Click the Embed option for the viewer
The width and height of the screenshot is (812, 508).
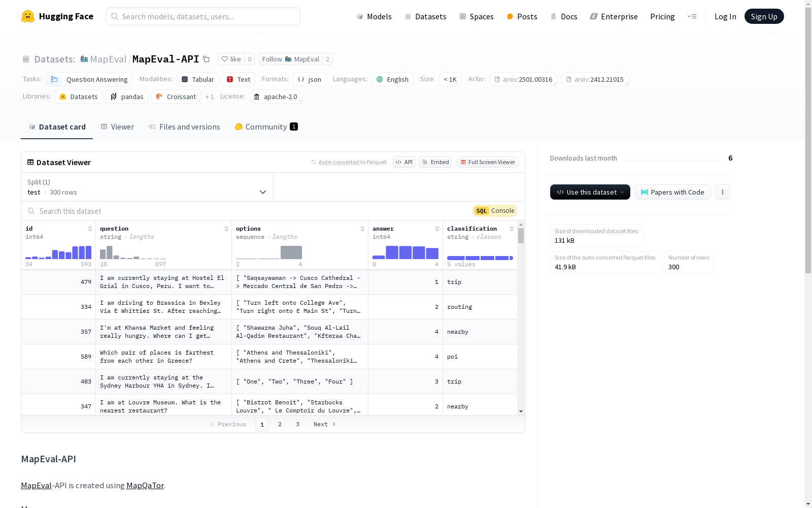point(435,162)
